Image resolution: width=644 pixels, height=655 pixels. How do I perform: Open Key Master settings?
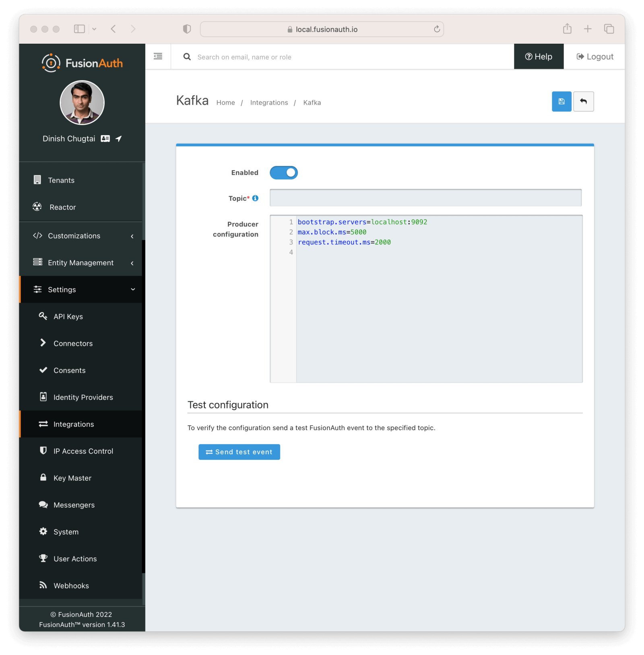click(80, 478)
